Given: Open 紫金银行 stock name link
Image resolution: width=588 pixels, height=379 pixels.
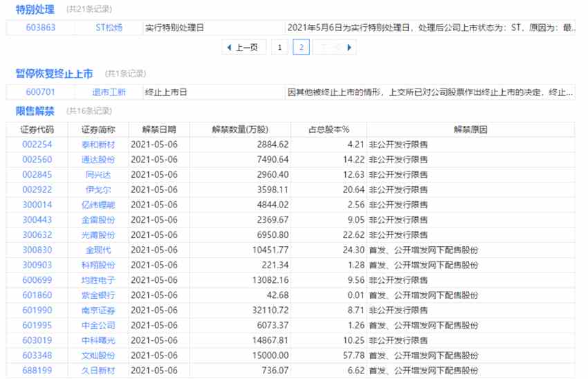Looking at the screenshot, I should tap(98, 295).
